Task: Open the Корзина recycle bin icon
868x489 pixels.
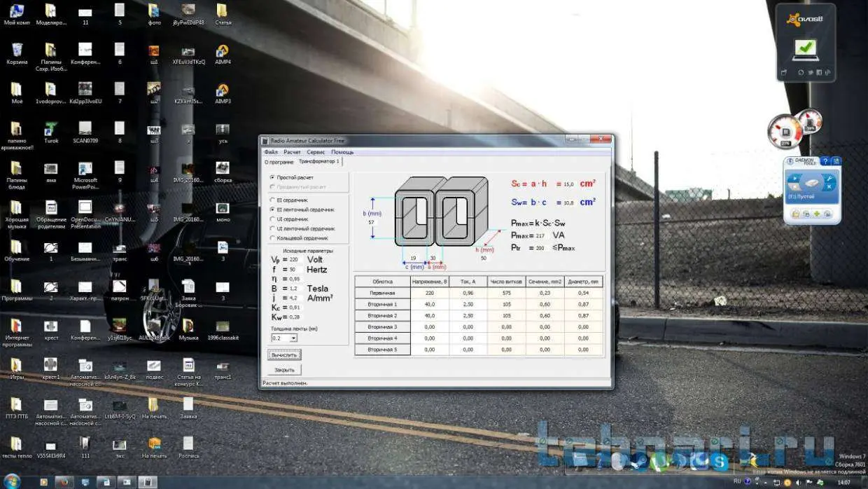Action: (17, 50)
